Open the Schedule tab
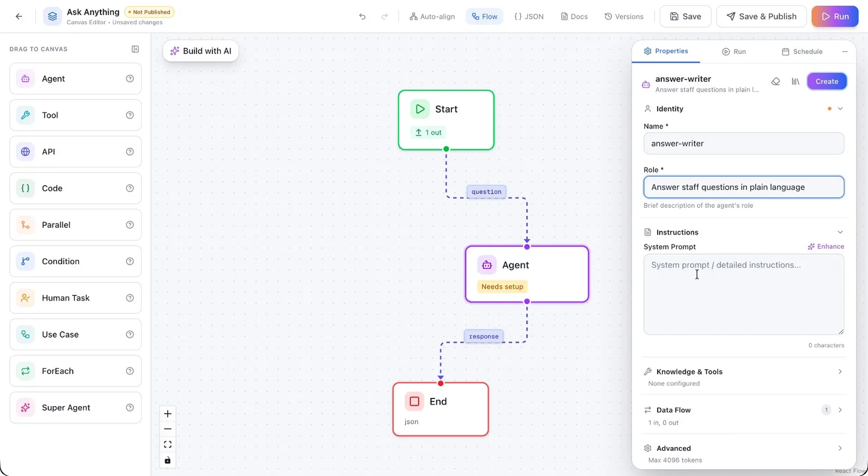868x476 pixels. (x=802, y=52)
